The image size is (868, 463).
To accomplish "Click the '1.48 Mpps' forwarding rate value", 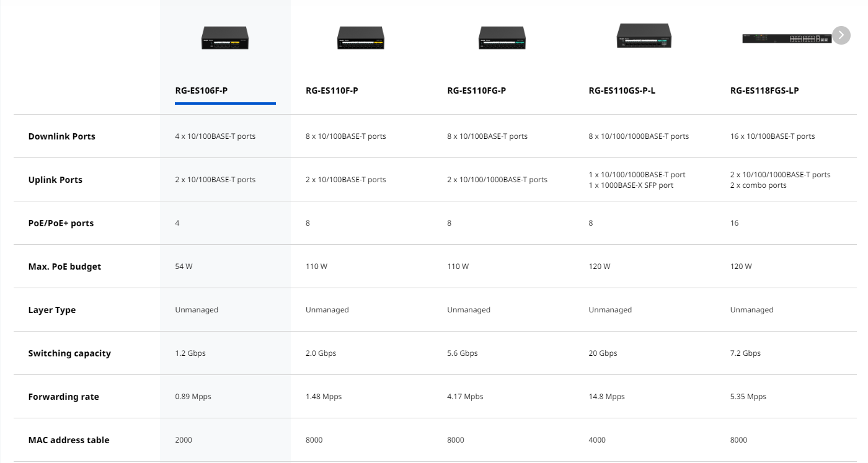I will point(324,397).
